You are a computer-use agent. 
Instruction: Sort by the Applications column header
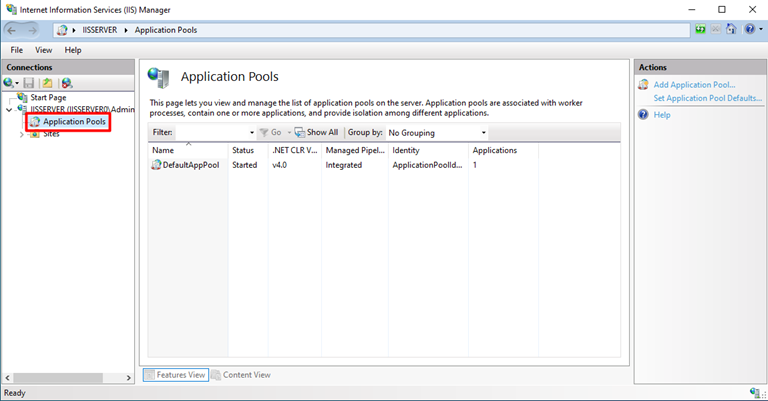[x=504, y=150]
